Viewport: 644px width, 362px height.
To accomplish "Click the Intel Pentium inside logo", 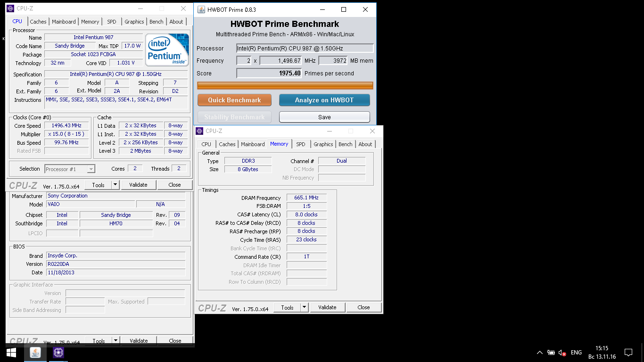I will [167, 50].
